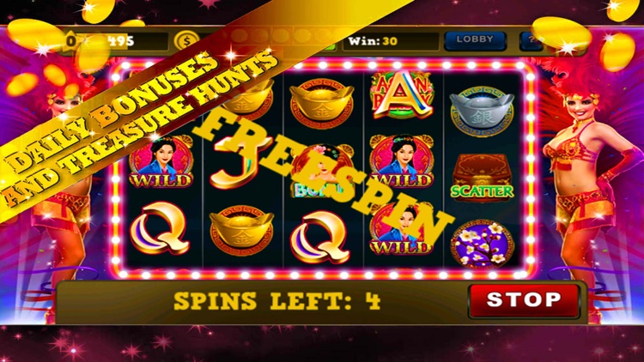Click gold ingot in second reel bottom
The width and height of the screenshot is (644, 362).
pyautogui.click(x=241, y=230)
